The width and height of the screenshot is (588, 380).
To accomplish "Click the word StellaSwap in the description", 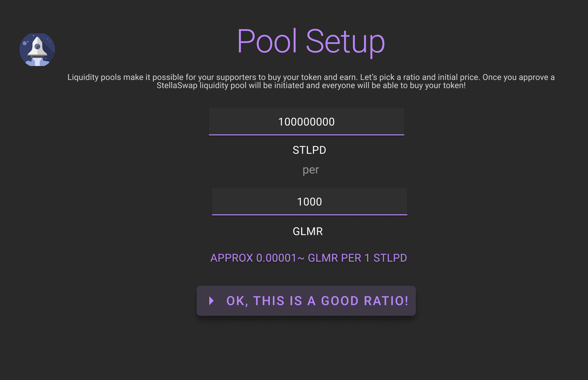I will pyautogui.click(x=177, y=85).
